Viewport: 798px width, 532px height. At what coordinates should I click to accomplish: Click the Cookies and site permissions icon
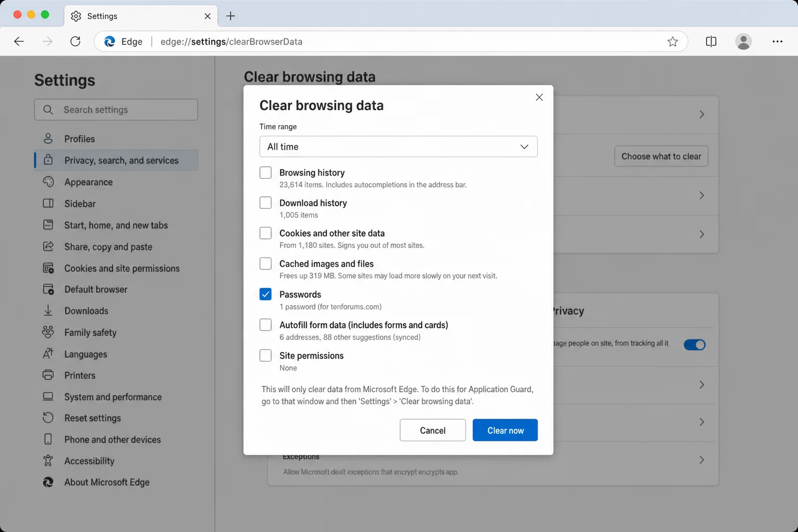coord(48,268)
